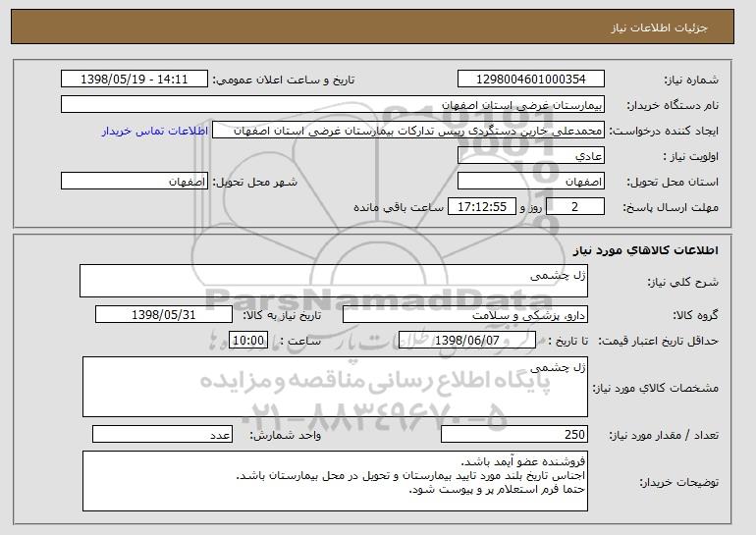Image resolution: width=756 pixels, height=535 pixels.
Task: Click the label حداقل تاریخ اعتبار قیمت
Action: (x=658, y=341)
